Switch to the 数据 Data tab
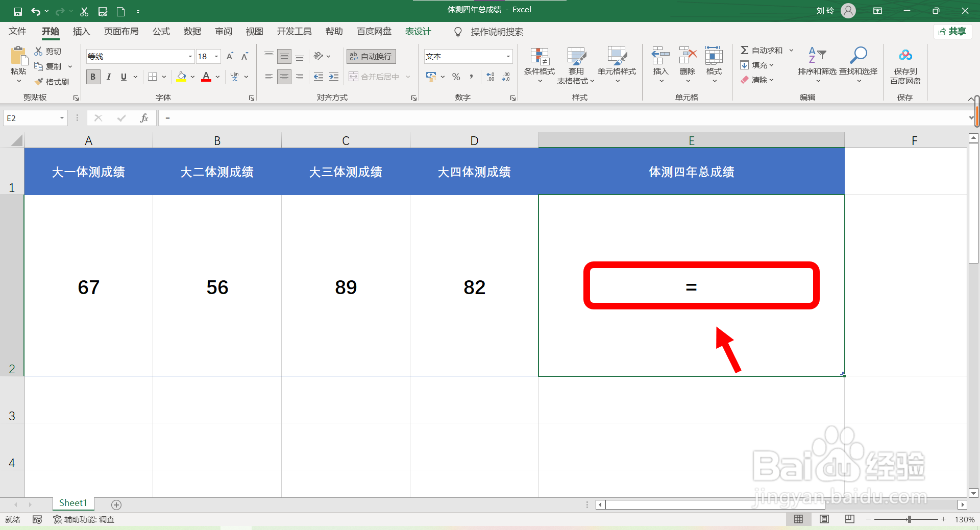This screenshot has width=980, height=530. point(192,31)
